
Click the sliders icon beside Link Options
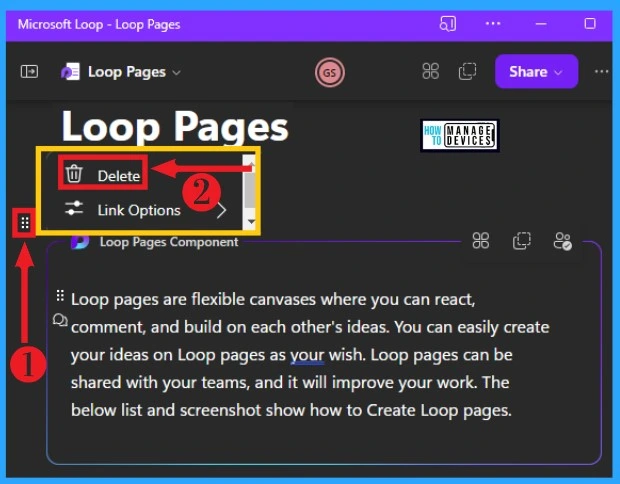(x=74, y=208)
